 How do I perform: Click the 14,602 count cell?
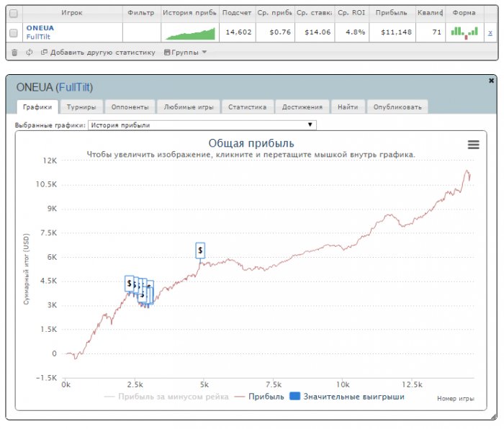pos(238,32)
